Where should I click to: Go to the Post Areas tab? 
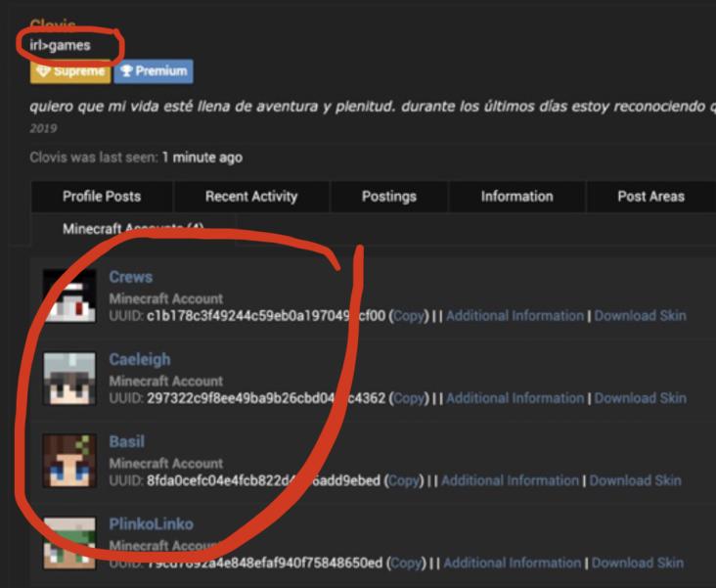click(651, 197)
